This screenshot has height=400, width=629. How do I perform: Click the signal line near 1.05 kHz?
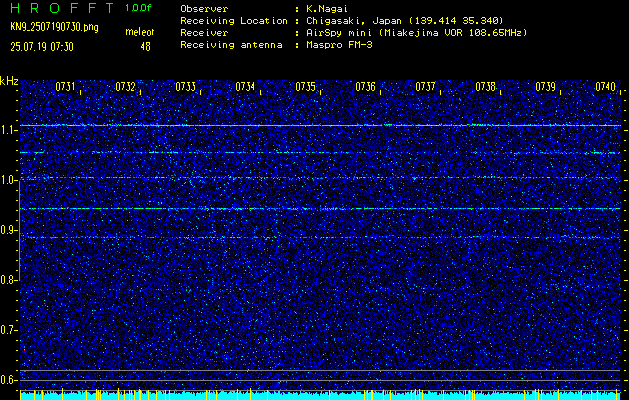[320, 152]
